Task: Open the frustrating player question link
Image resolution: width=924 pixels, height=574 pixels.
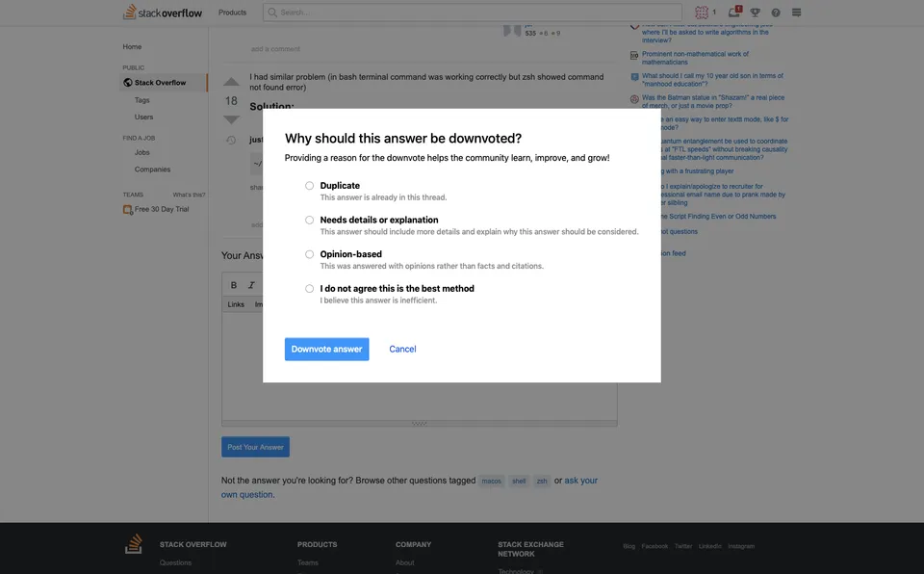Action: pos(697,171)
